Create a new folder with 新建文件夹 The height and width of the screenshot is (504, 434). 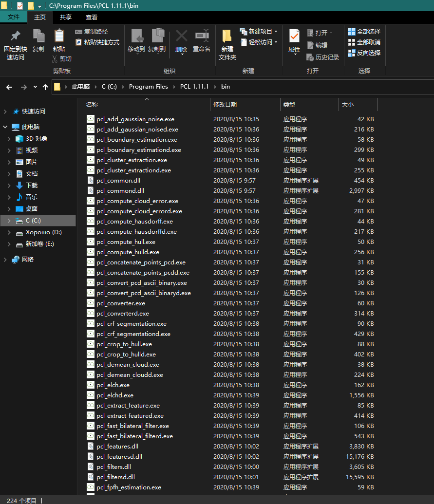(226, 44)
